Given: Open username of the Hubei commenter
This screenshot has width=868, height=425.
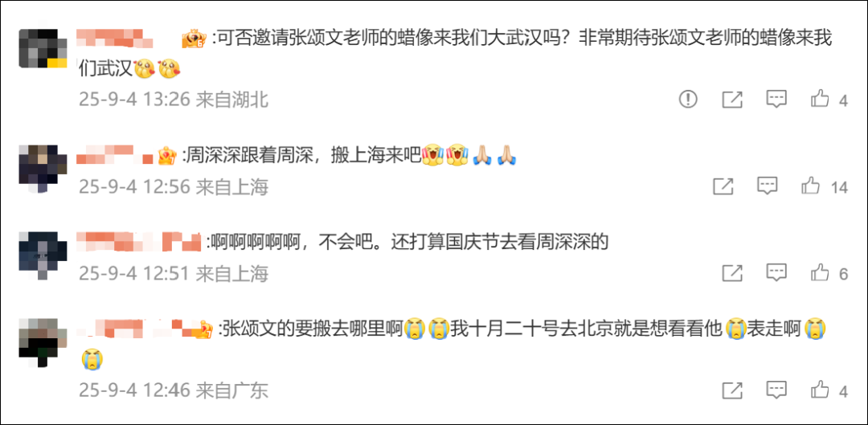Looking at the screenshot, I should (x=115, y=39).
